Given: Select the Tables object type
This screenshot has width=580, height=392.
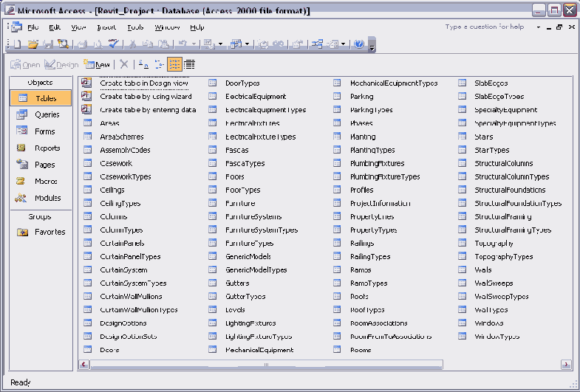Looking at the screenshot, I should pos(41,98).
